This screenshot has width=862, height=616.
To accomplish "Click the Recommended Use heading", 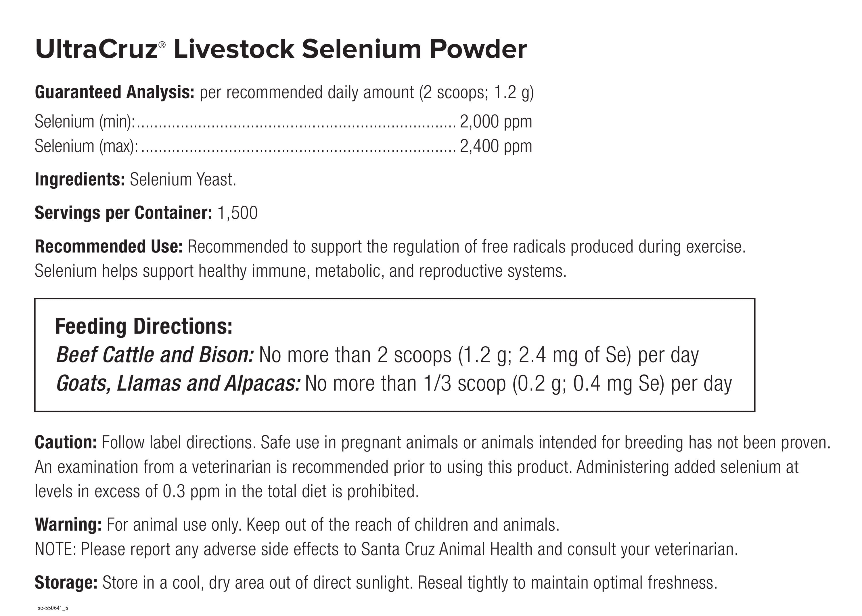I will coord(108,246).
